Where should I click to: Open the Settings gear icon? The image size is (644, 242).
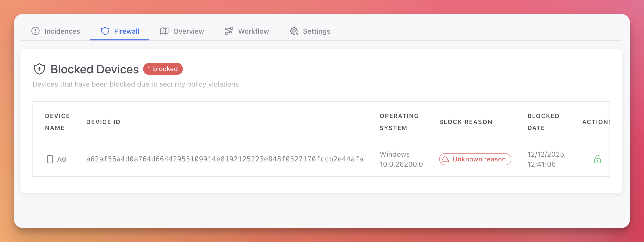click(294, 31)
